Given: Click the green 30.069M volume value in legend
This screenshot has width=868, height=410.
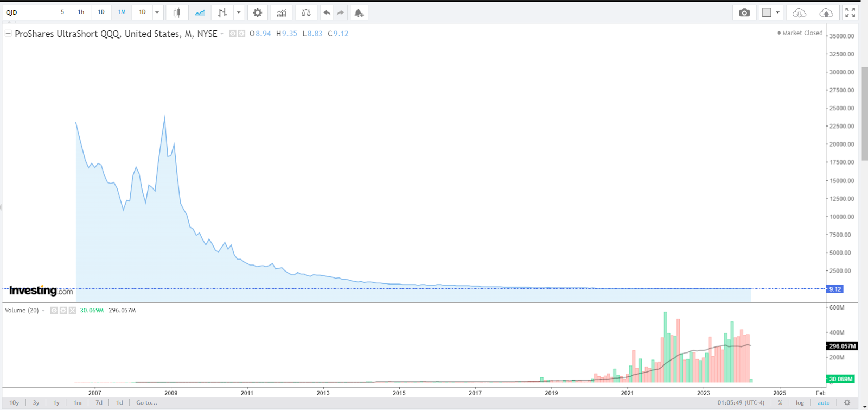Looking at the screenshot, I should coord(92,311).
